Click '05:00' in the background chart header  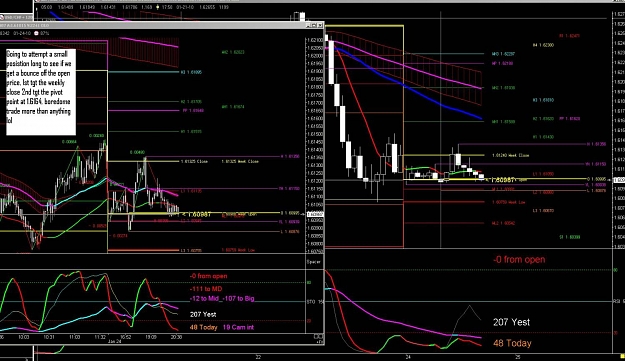pos(46,7)
